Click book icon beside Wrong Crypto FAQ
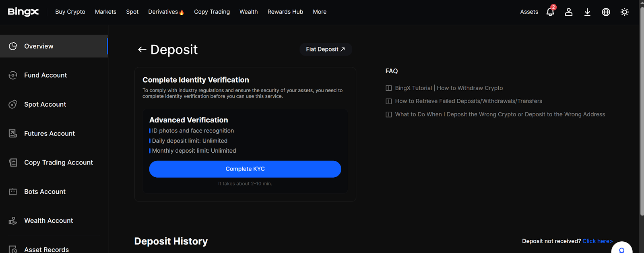The width and height of the screenshot is (644, 253). (388, 114)
